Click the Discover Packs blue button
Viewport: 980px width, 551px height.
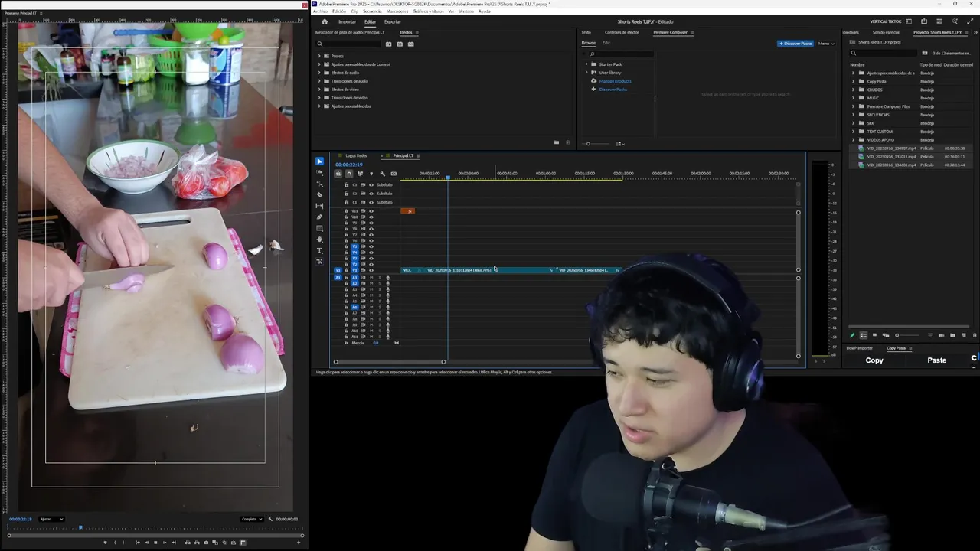pos(795,44)
